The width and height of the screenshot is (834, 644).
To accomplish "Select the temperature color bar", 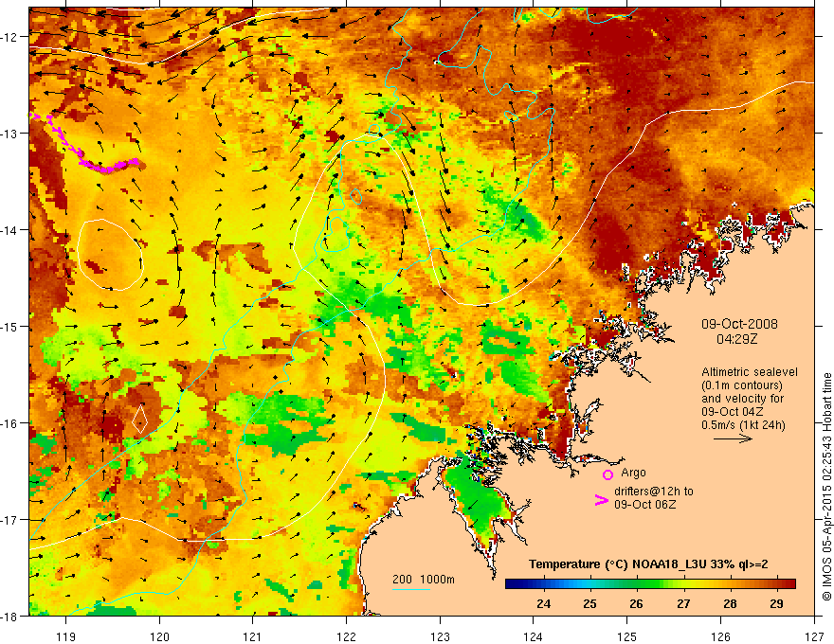I will coord(650,584).
